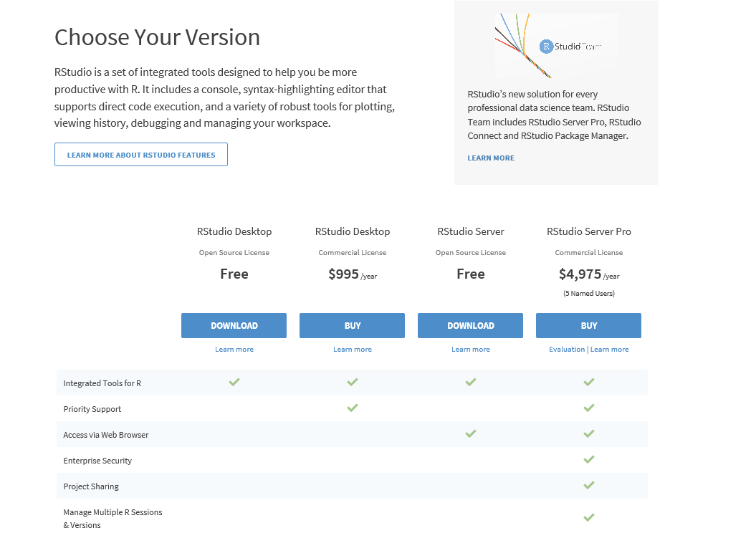The height and width of the screenshot is (533, 756).
Task: Click the RStudio Server column title
Action: tap(471, 232)
